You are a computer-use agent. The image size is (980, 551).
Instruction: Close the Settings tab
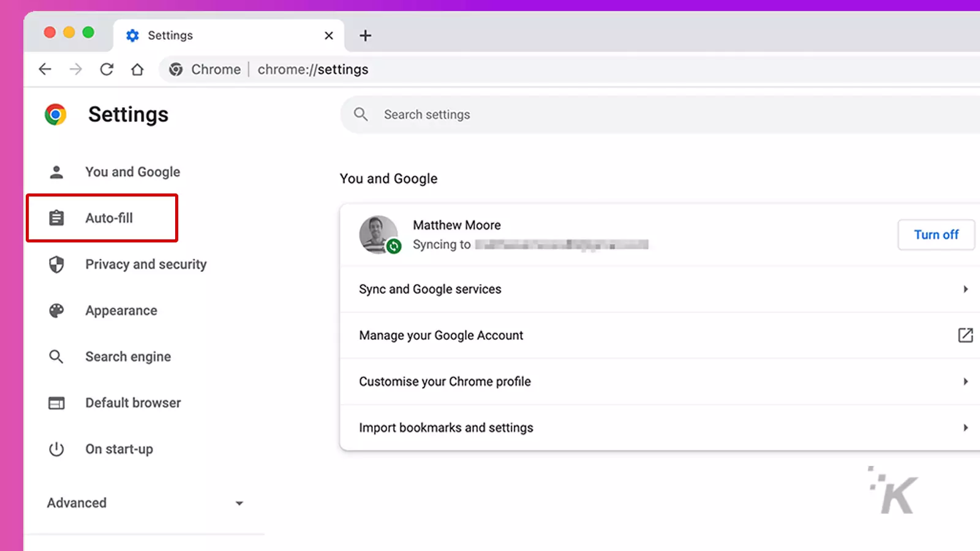pyautogui.click(x=329, y=36)
